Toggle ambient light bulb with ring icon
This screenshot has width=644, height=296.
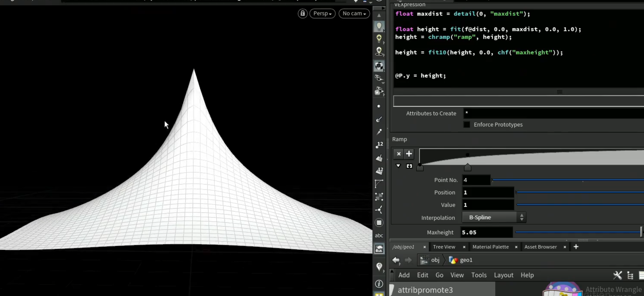click(379, 52)
